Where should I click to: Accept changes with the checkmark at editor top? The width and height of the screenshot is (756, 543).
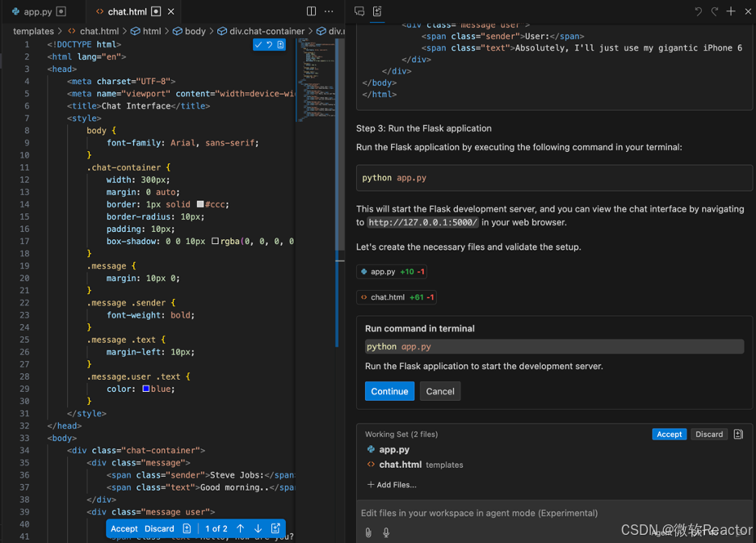tap(258, 45)
